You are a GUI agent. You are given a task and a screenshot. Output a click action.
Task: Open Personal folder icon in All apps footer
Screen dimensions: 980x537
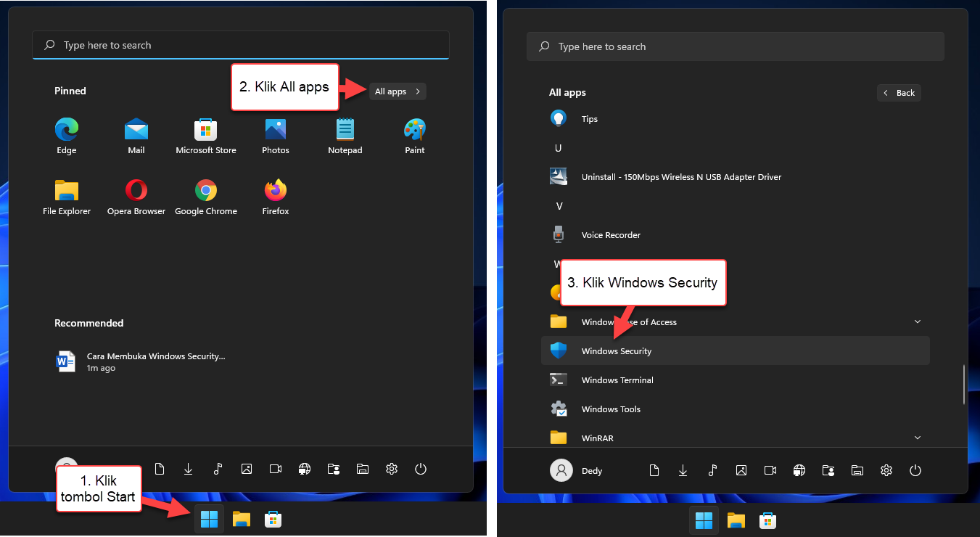tap(828, 470)
